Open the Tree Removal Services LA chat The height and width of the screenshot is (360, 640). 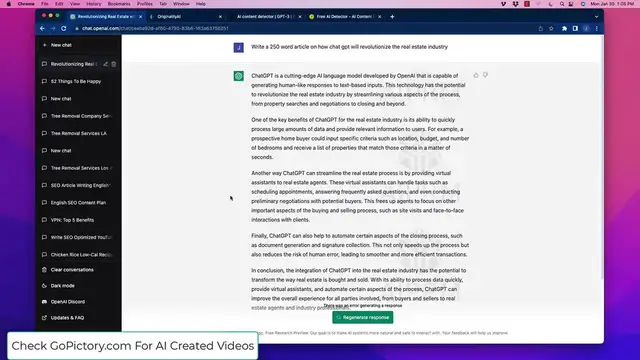78,133
